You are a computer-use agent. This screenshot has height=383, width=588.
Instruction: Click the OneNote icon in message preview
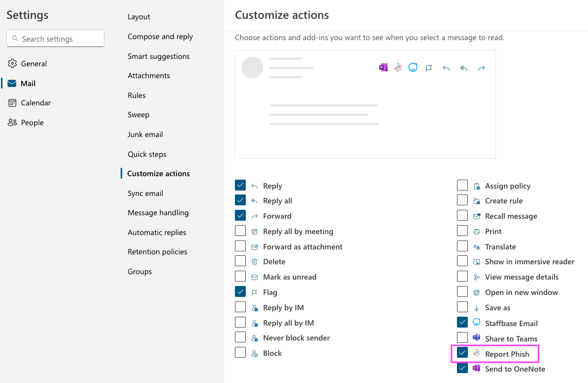(x=383, y=68)
